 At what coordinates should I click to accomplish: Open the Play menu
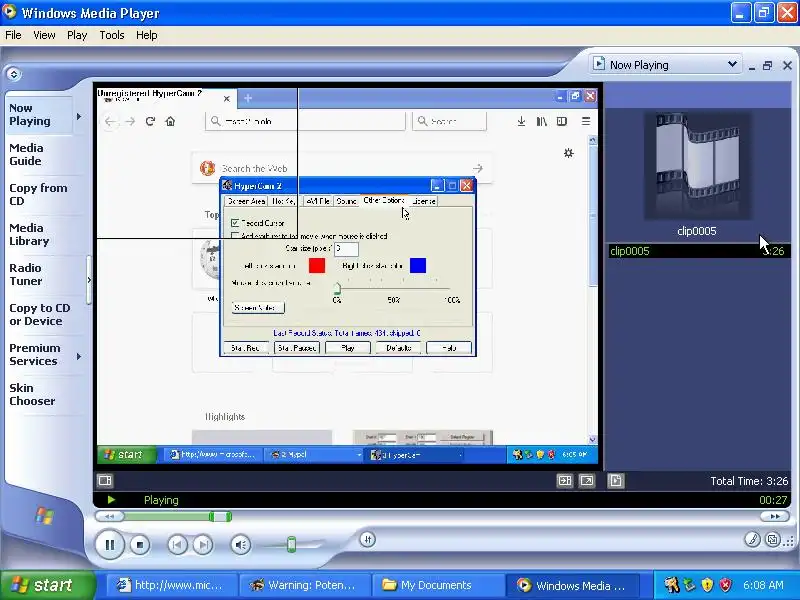[77, 35]
